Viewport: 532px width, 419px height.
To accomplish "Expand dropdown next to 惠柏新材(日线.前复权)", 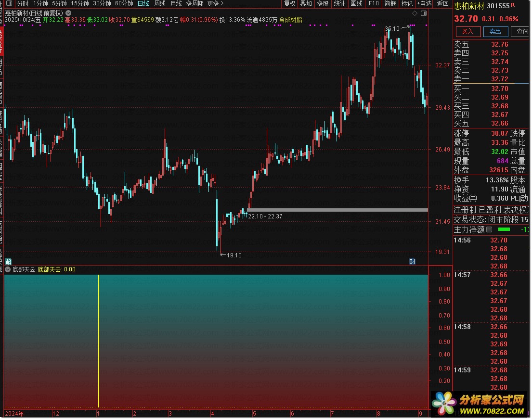I will coord(68,13).
